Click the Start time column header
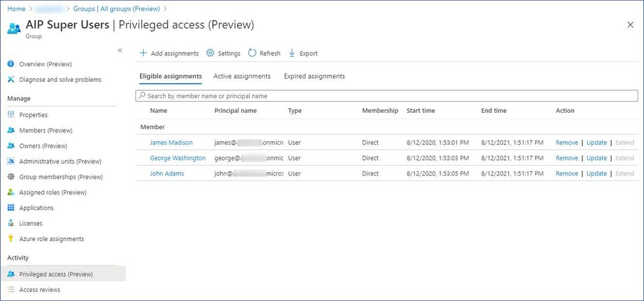644x301 pixels. click(420, 110)
